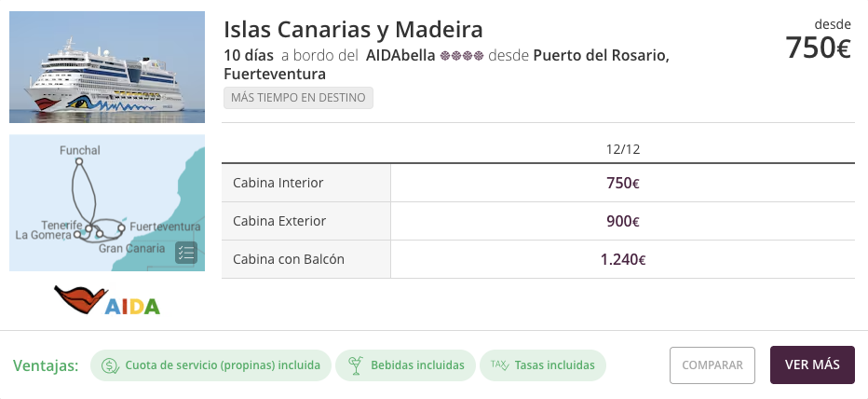Image resolution: width=868 pixels, height=399 pixels.
Task: Open the AIDAbella cruise ship photo
Action: tap(107, 67)
